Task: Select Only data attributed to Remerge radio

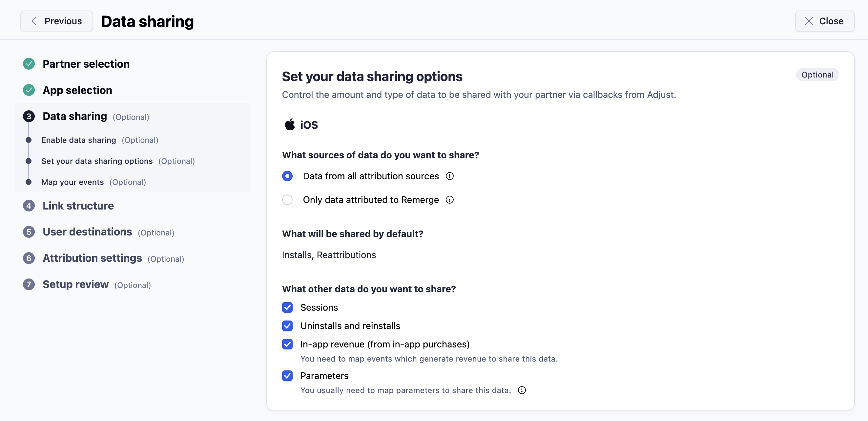Action: point(287,200)
